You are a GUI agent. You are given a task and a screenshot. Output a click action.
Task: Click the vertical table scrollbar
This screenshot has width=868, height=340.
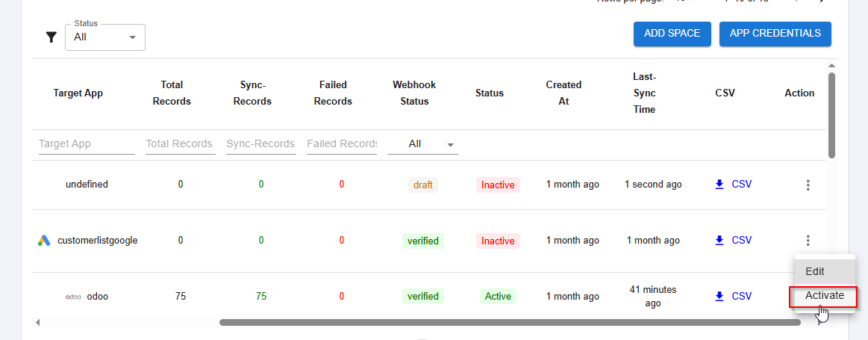point(831,115)
